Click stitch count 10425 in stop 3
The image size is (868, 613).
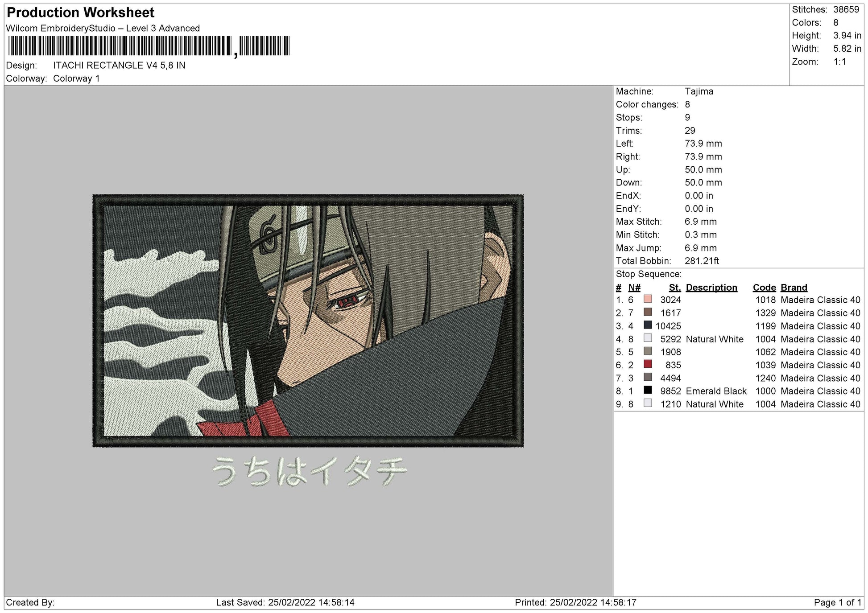pyautogui.click(x=668, y=326)
